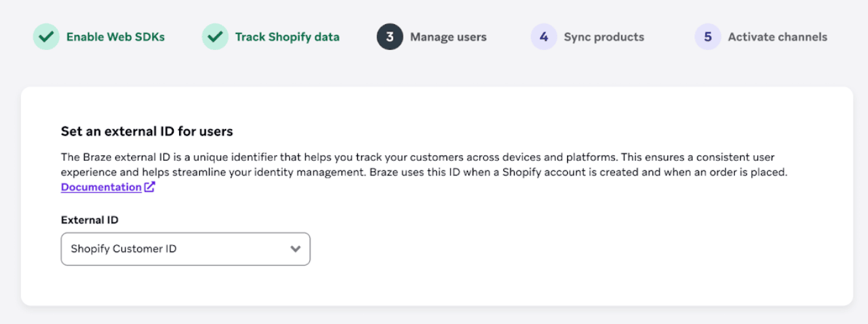
Task: Jump to the Sync products step label
Action: (604, 37)
